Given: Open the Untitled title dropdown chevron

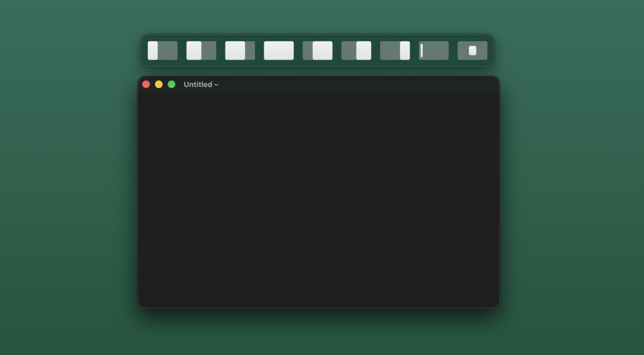Looking at the screenshot, I should pos(216,85).
